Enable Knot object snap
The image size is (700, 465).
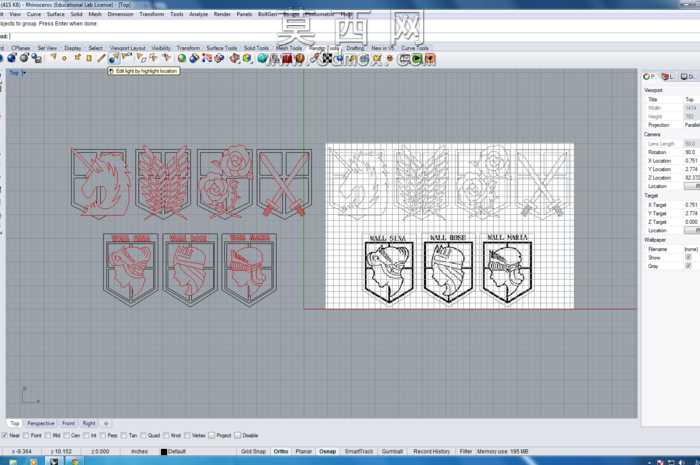tap(166, 435)
